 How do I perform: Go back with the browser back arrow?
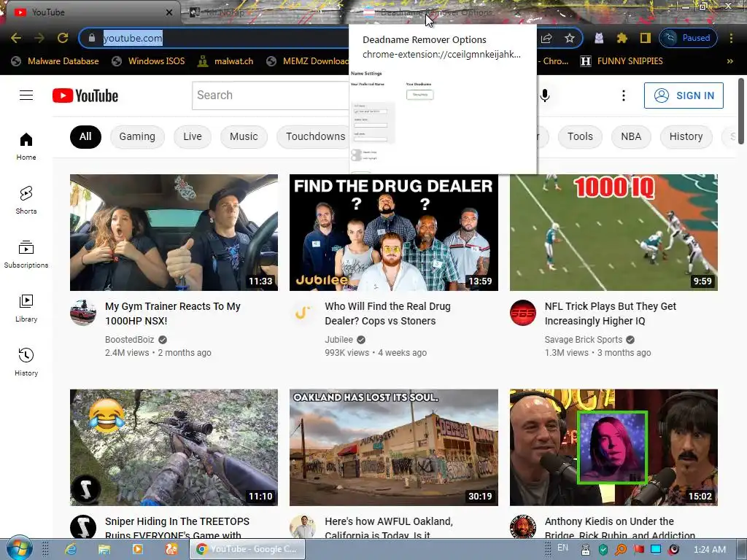pos(16,38)
